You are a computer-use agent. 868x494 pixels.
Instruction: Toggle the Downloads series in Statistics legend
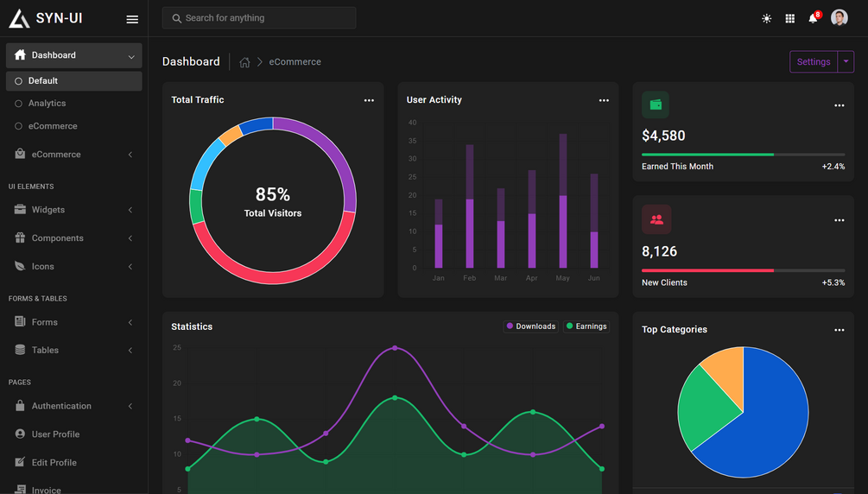pos(531,326)
